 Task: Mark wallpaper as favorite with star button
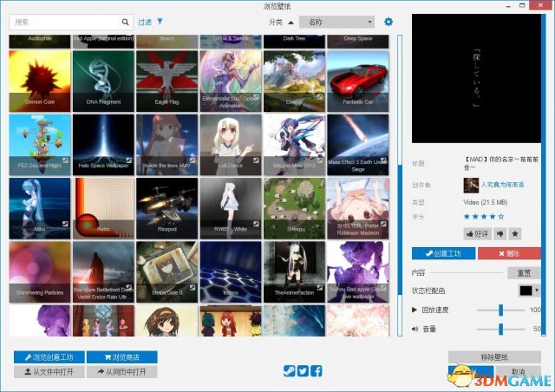[515, 233]
